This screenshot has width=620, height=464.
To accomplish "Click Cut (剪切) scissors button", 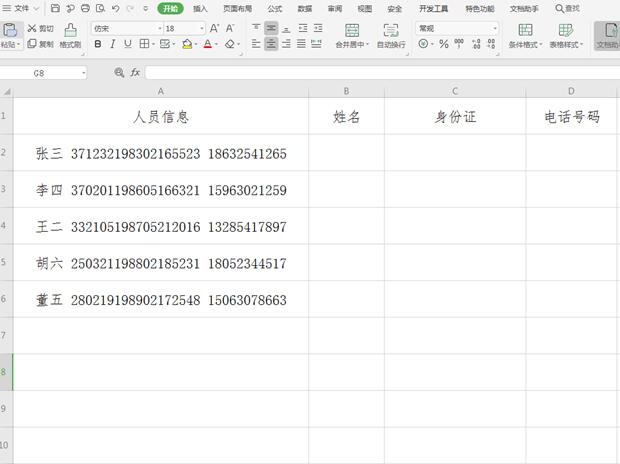I will pyautogui.click(x=41, y=28).
